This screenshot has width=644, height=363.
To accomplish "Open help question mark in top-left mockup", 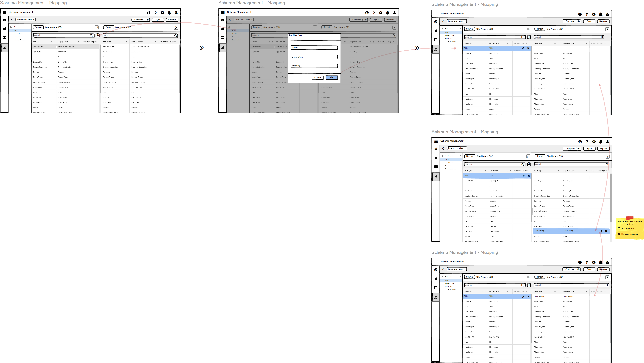I will [155, 13].
